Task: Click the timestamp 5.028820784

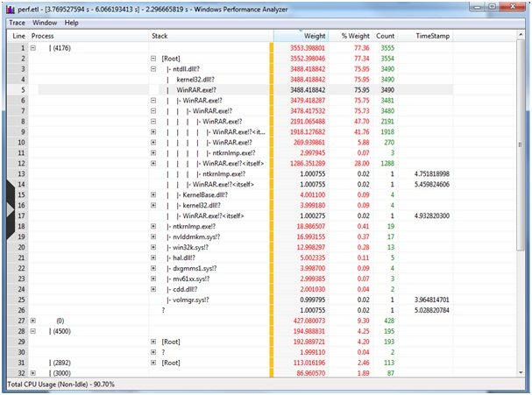Action: (432, 310)
